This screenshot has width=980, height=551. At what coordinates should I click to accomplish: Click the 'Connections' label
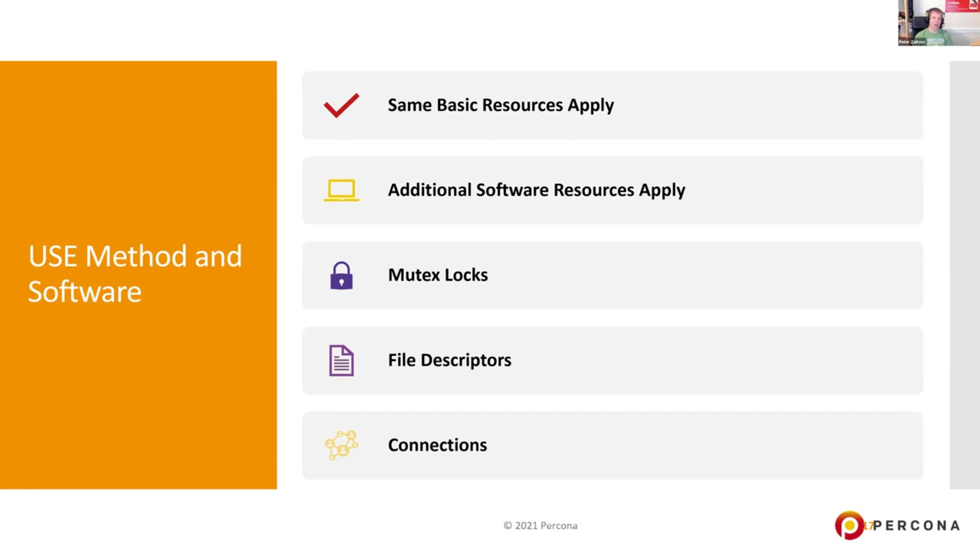click(x=437, y=445)
